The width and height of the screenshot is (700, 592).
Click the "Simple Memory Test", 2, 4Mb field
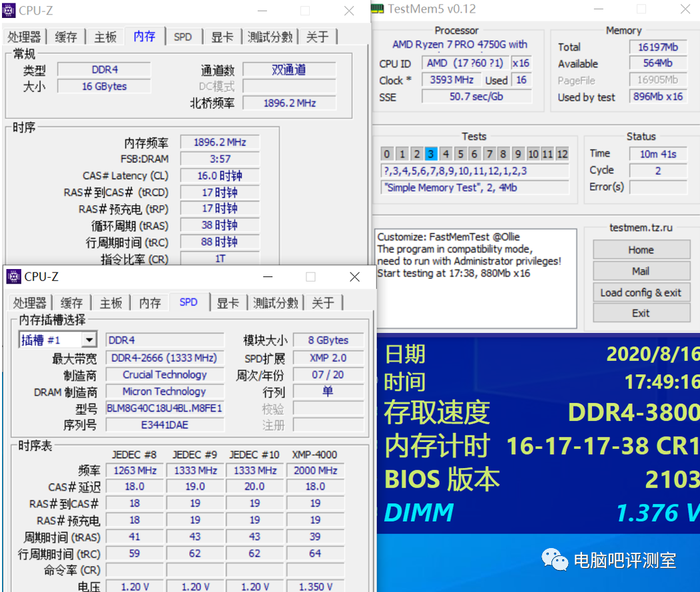[x=475, y=188]
